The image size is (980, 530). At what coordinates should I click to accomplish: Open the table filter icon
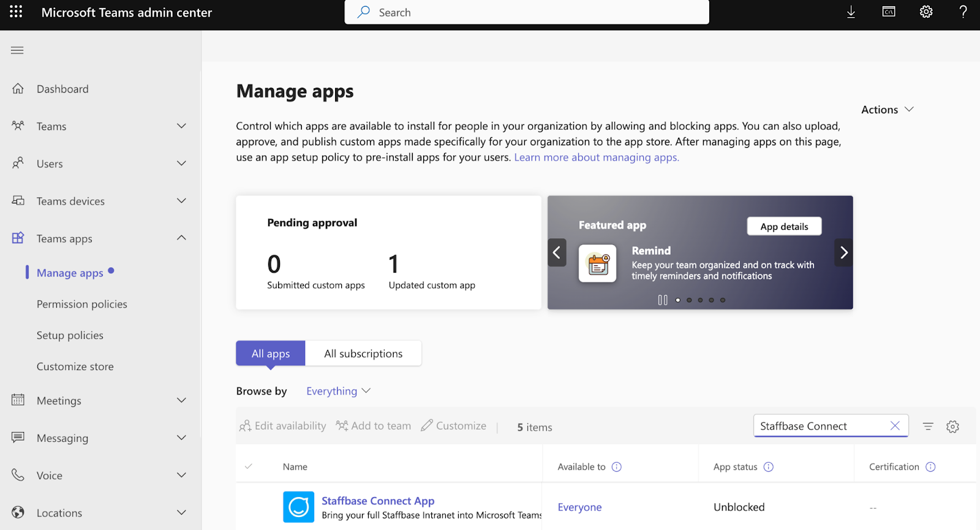tap(928, 426)
